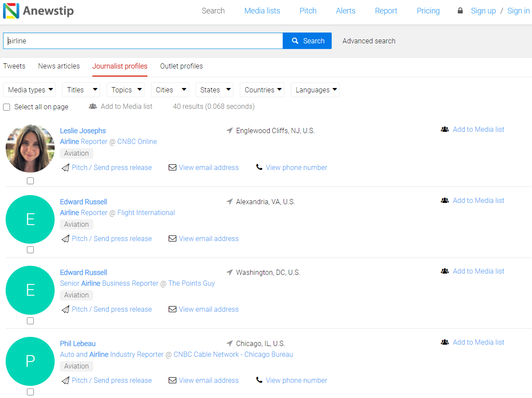The height and width of the screenshot is (398, 532).
Task: Click media list people icon in Alexandria row
Action: coord(445,200)
